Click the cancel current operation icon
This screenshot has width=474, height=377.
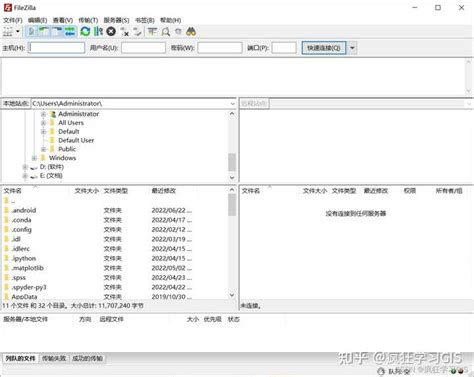point(111,32)
